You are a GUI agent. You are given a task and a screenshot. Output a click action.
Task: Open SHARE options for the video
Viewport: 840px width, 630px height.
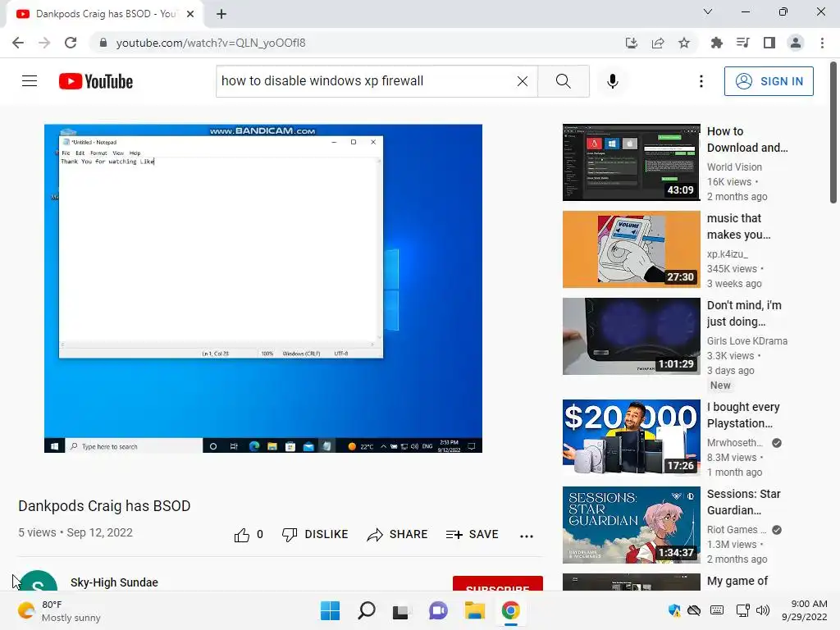[398, 535]
